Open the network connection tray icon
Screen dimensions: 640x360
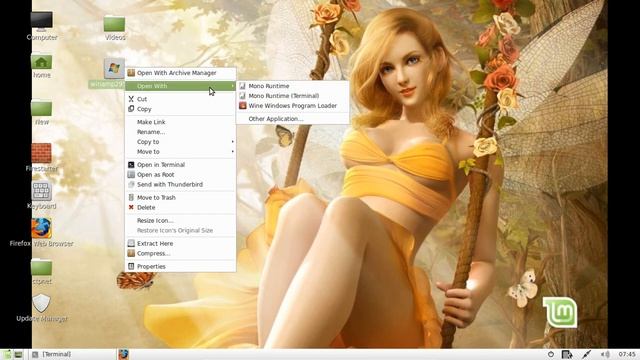586,354
